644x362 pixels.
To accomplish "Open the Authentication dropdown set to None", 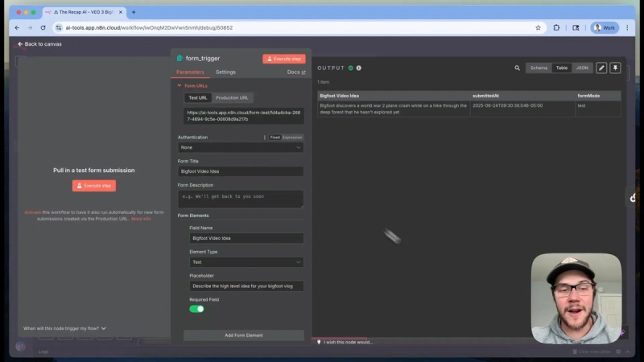I will coord(241,147).
